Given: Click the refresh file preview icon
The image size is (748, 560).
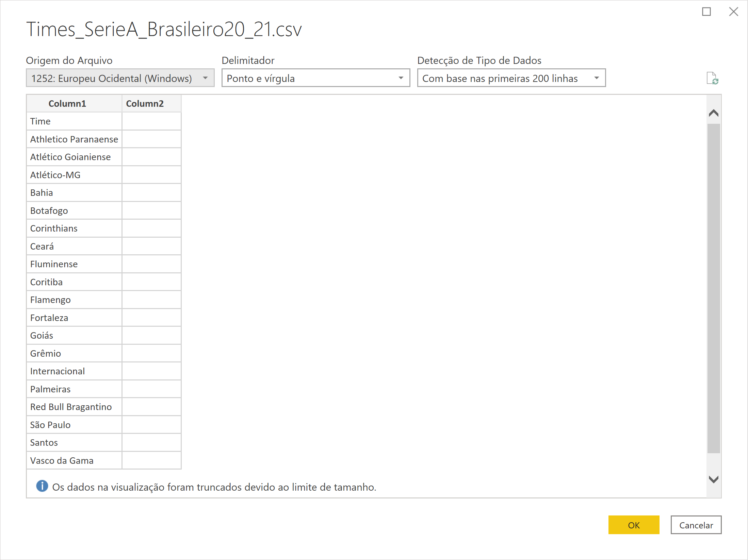Looking at the screenshot, I should click(x=712, y=78).
